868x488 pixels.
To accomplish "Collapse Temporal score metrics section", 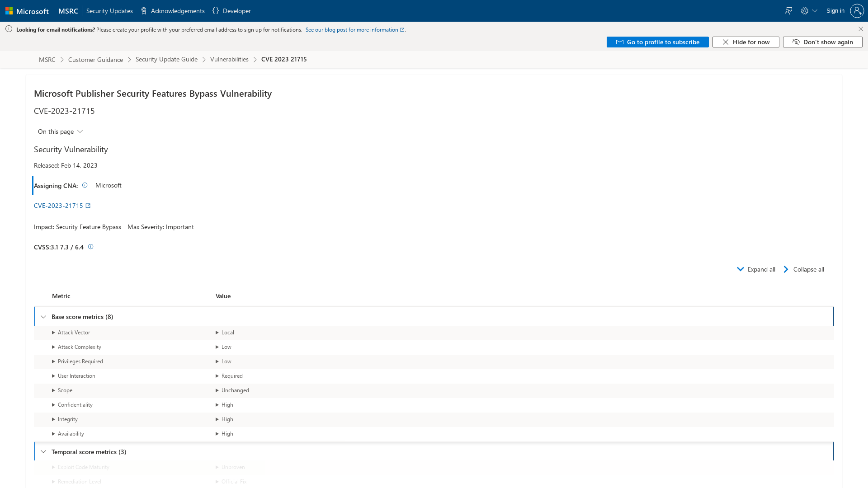I will pos(43,452).
